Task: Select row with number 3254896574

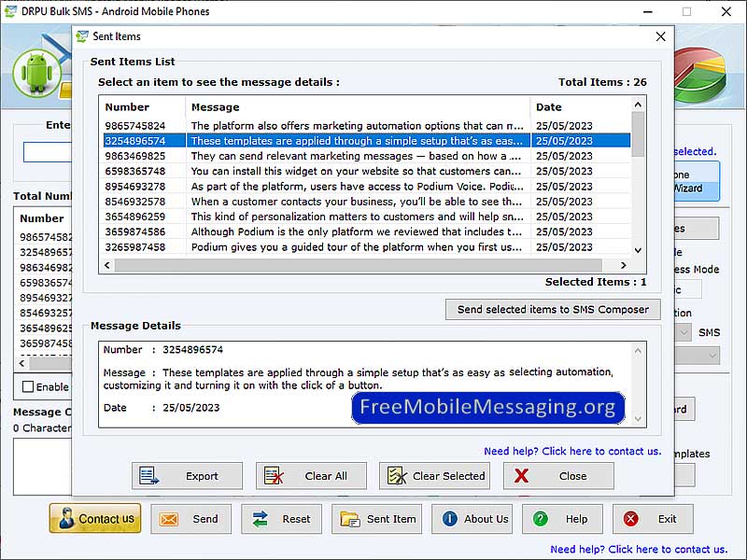Action: point(366,141)
